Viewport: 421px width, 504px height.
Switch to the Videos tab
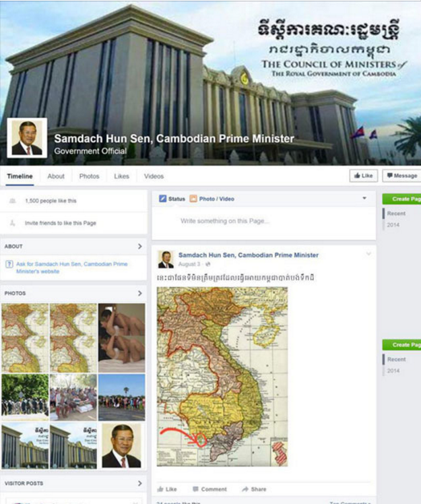tap(154, 177)
